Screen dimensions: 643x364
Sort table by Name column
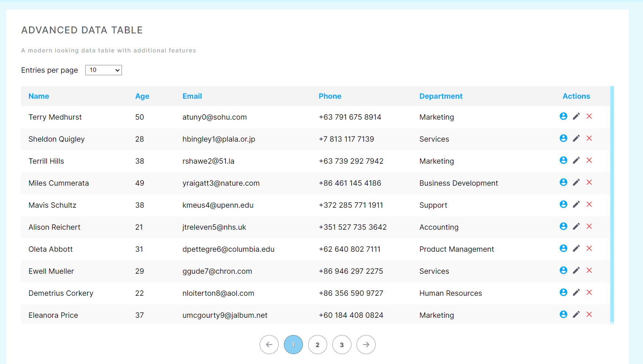click(x=39, y=96)
